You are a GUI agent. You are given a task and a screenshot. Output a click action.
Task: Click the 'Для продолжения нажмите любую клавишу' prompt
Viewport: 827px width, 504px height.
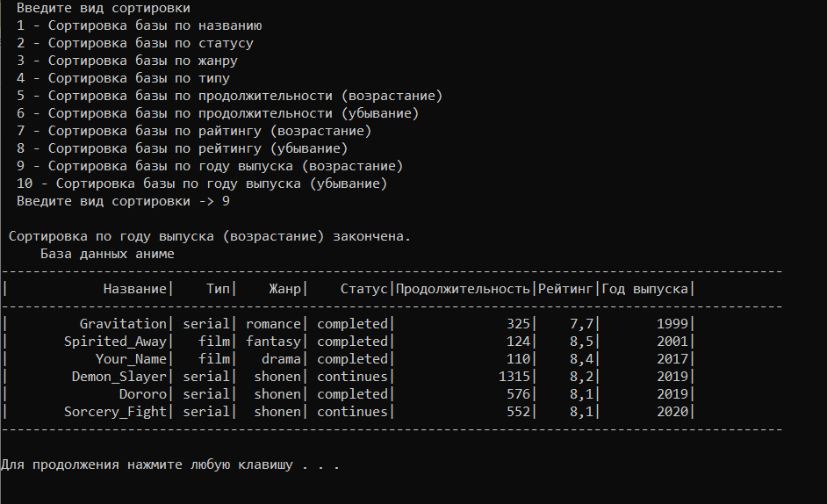coord(147,465)
